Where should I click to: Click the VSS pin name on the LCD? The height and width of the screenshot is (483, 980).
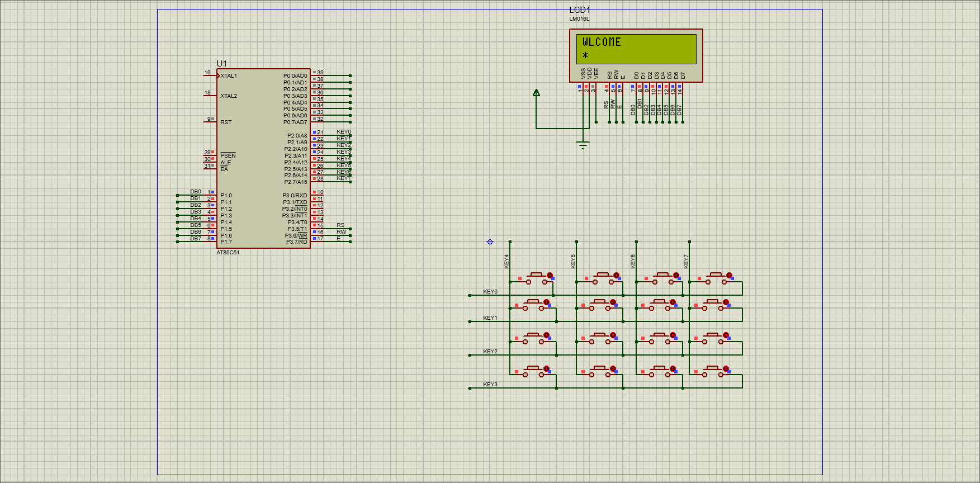tap(583, 74)
